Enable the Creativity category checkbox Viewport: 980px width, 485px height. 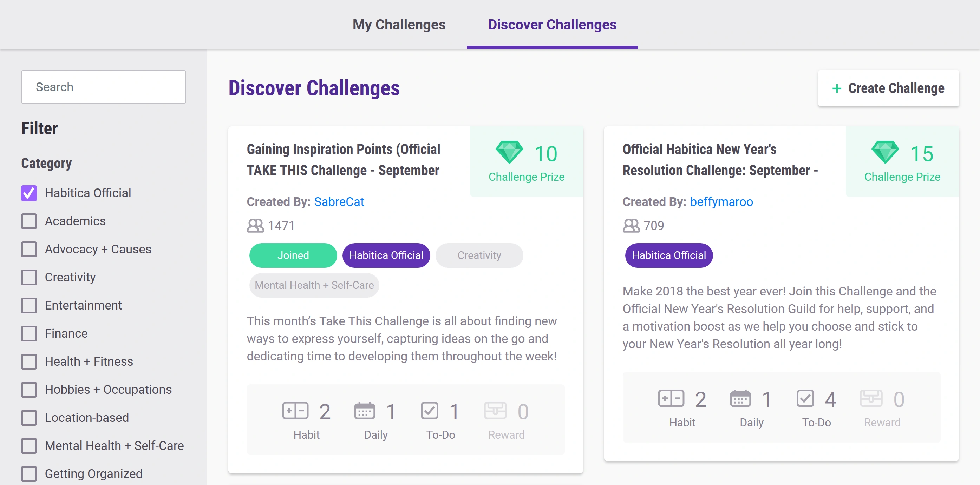tap(29, 278)
